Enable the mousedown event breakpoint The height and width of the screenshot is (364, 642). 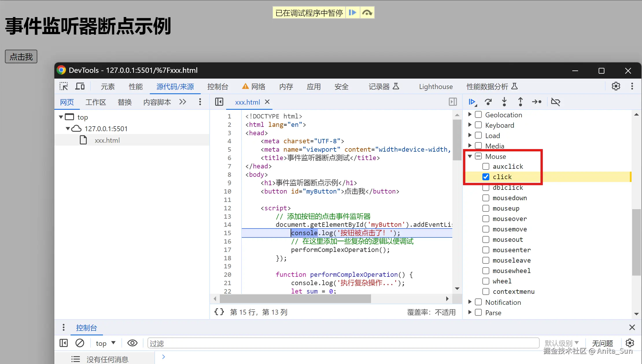pyautogui.click(x=486, y=198)
